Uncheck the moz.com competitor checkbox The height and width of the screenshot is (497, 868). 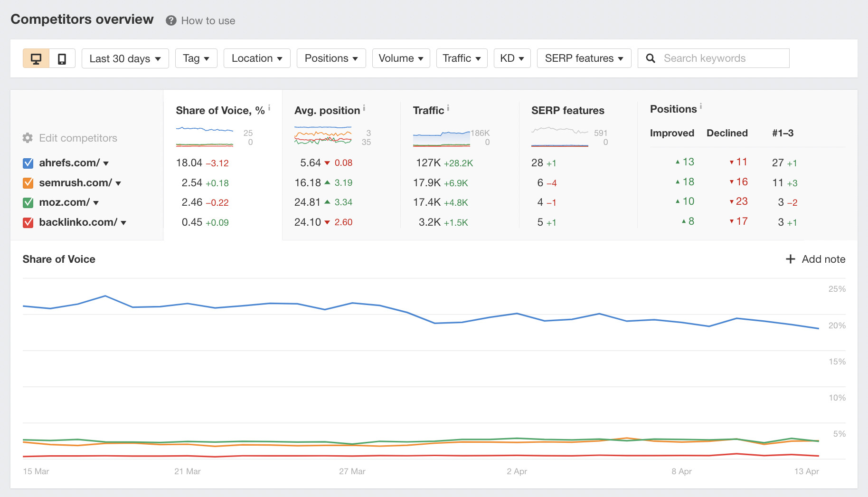point(28,202)
